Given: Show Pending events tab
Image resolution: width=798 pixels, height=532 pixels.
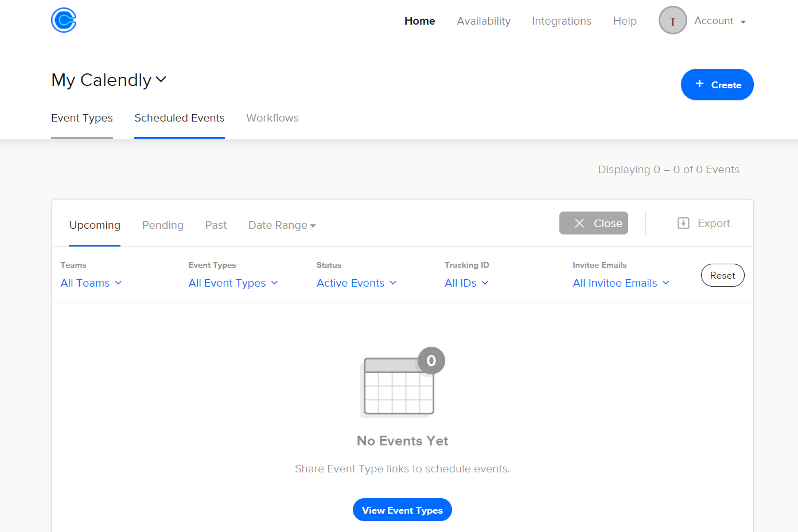Looking at the screenshot, I should [163, 225].
